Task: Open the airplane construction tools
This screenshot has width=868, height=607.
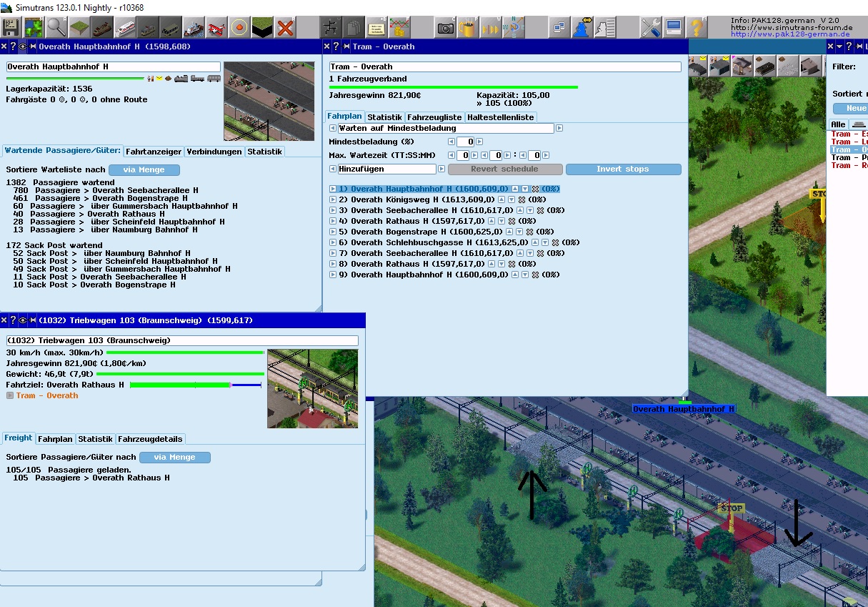Action: point(216,27)
